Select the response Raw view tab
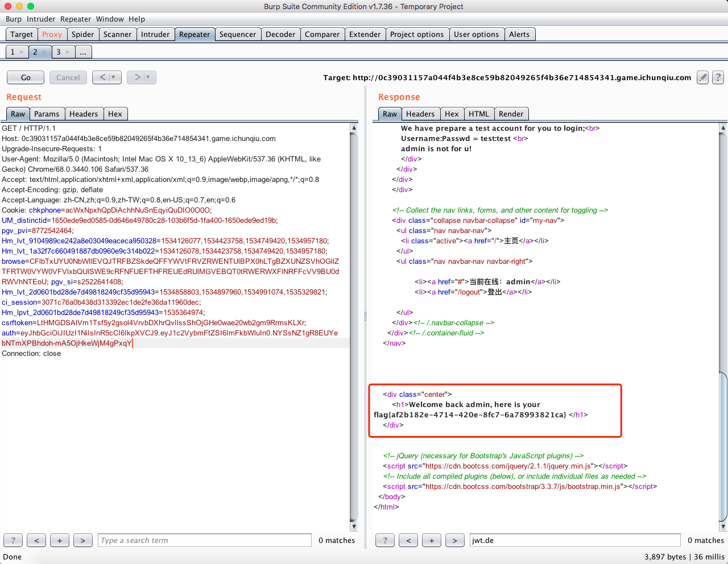 (390, 114)
